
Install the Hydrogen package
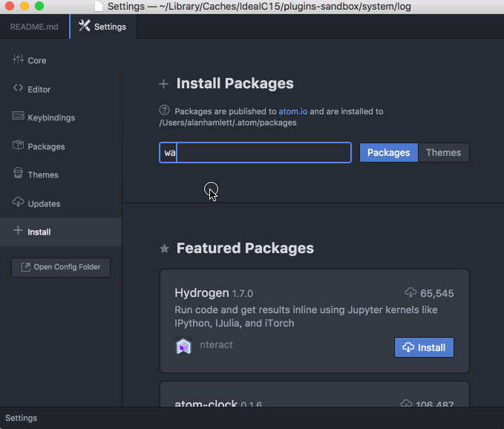point(424,347)
